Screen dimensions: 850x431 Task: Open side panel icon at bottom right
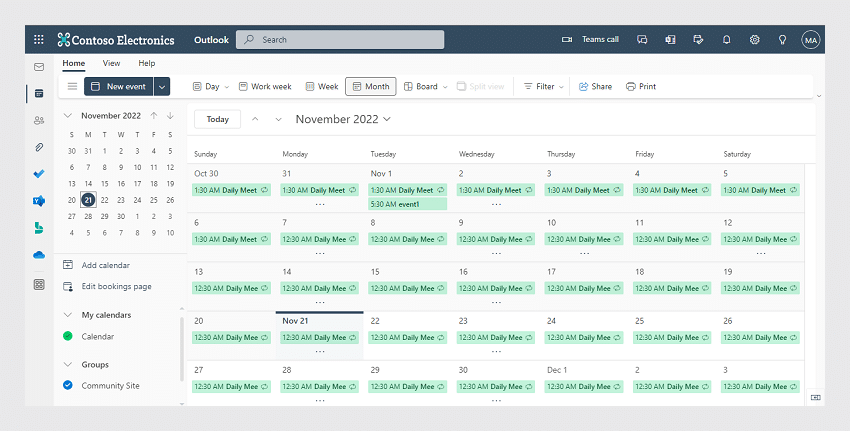(x=815, y=397)
